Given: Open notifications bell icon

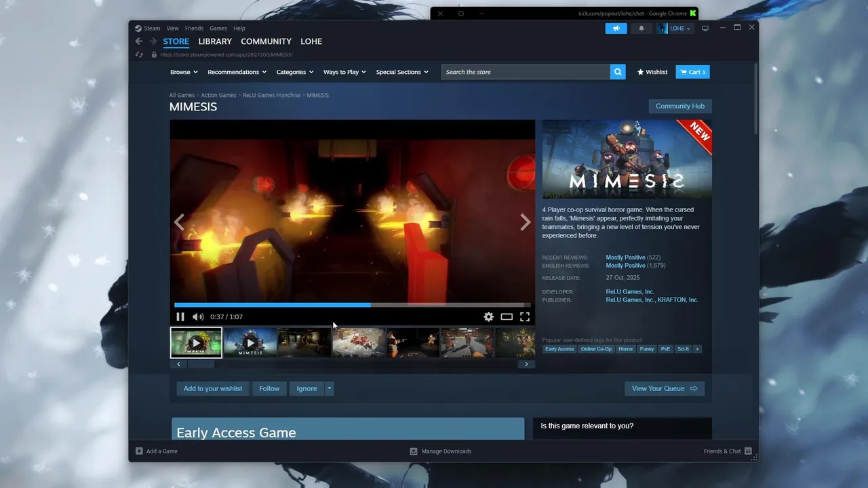Looking at the screenshot, I should (x=642, y=28).
